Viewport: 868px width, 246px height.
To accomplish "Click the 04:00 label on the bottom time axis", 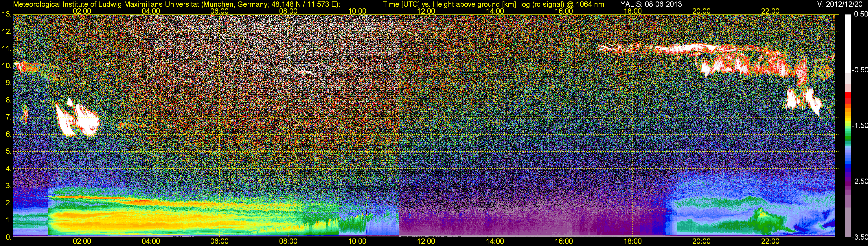I will pyautogui.click(x=151, y=241).
